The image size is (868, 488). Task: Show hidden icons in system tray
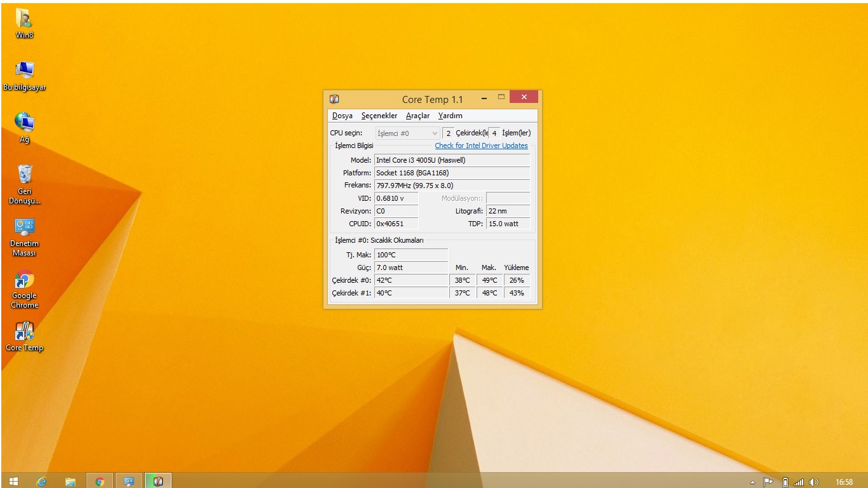(x=753, y=482)
